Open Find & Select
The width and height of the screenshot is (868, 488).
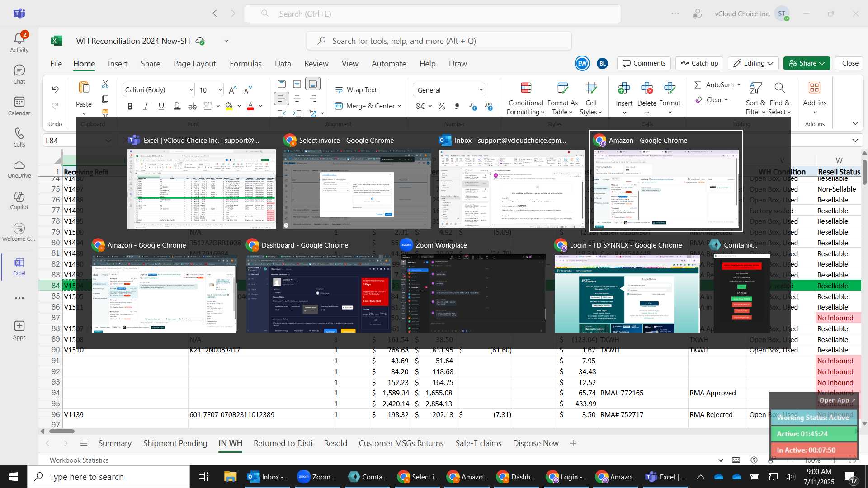click(779, 99)
